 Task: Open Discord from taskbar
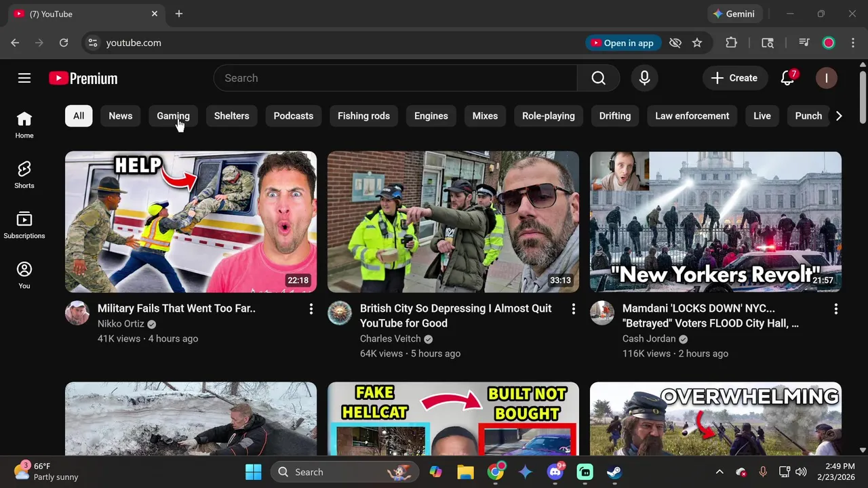pyautogui.click(x=555, y=472)
